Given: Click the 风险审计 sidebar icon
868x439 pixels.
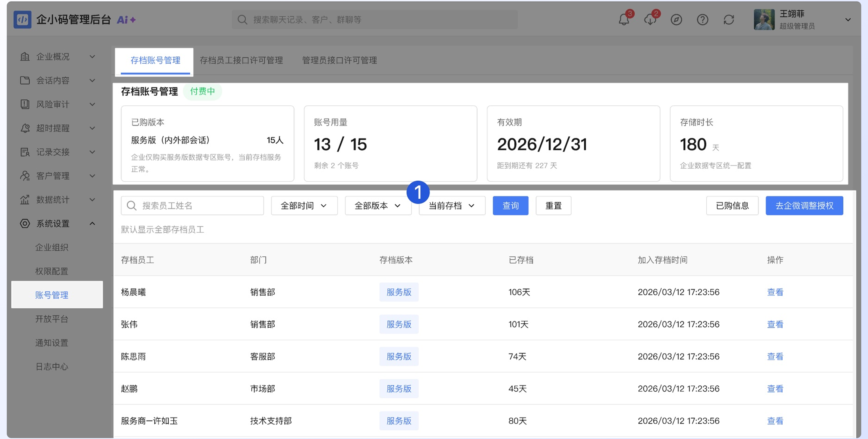Looking at the screenshot, I should 25,104.
